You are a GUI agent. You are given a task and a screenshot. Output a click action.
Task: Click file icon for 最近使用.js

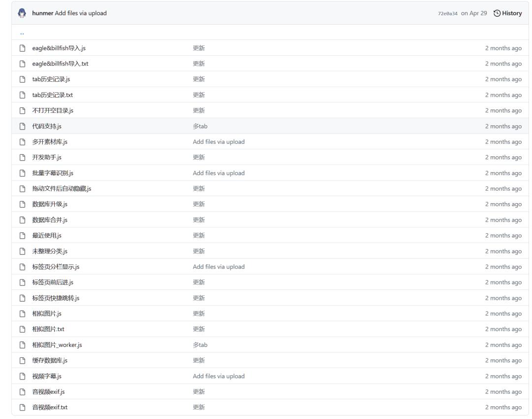click(x=22, y=236)
